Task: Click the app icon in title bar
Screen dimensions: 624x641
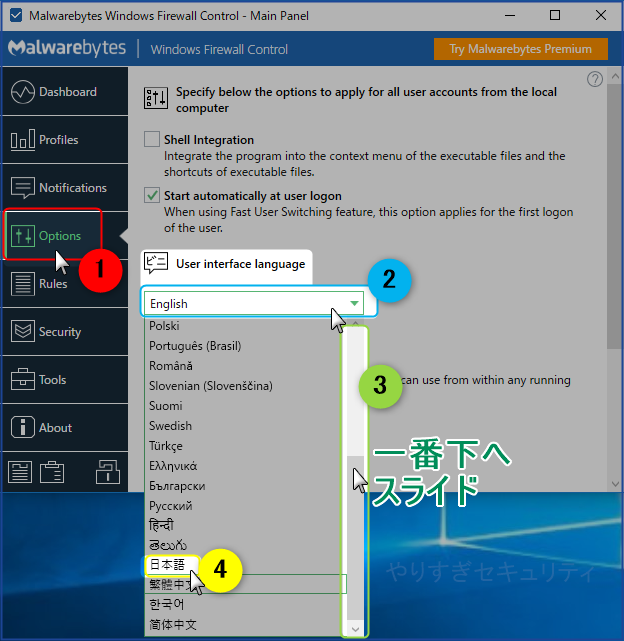Action: pyautogui.click(x=16, y=16)
